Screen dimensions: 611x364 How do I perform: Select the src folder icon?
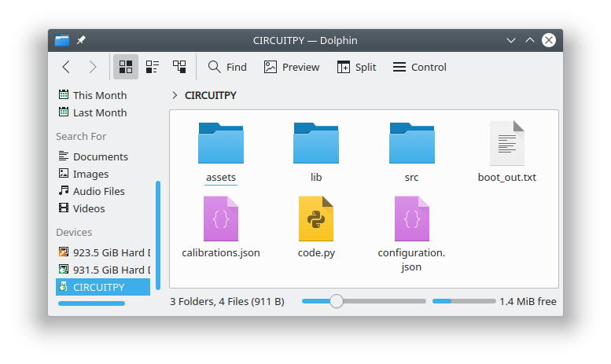(x=411, y=143)
